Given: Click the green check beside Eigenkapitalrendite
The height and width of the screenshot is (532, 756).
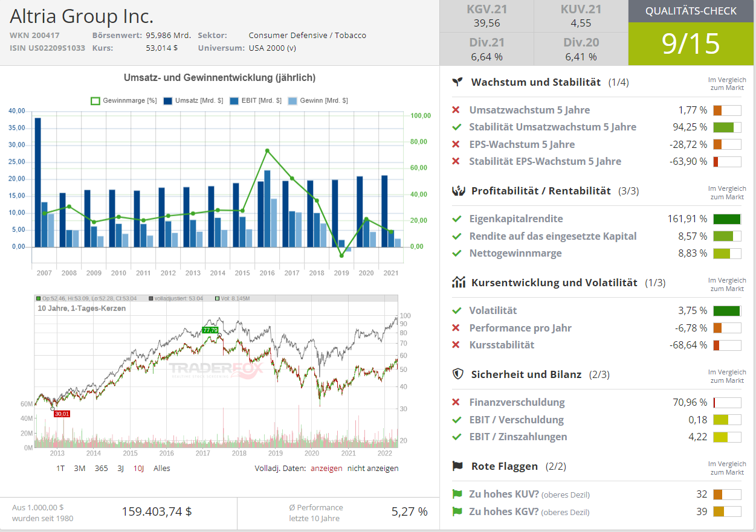Looking at the screenshot, I should coord(456,219).
